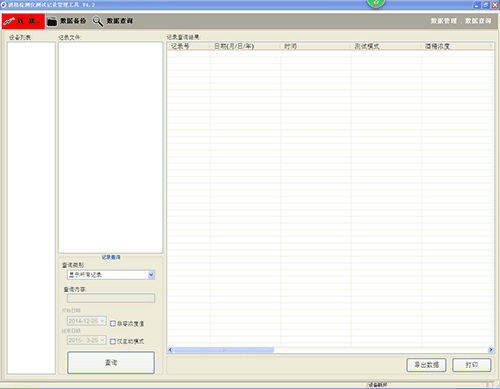This screenshot has width=500, height=389.
Task: Open the 数据查询 toolbar label
Action: [120, 21]
